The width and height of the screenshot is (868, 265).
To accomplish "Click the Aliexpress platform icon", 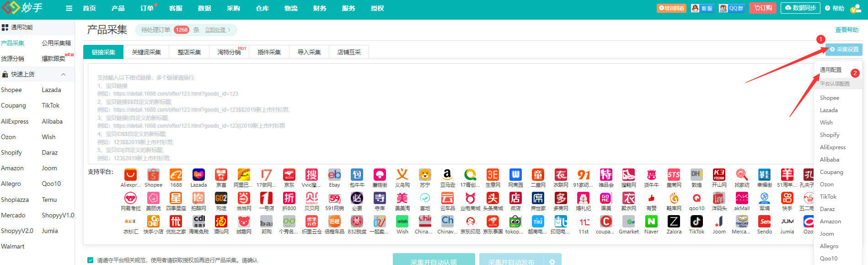I will coord(130,175).
